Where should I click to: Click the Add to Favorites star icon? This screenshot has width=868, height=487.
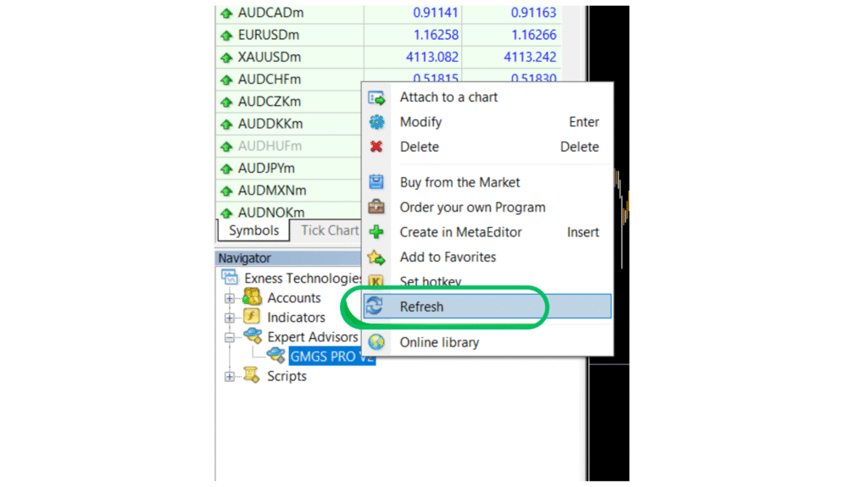click(376, 257)
